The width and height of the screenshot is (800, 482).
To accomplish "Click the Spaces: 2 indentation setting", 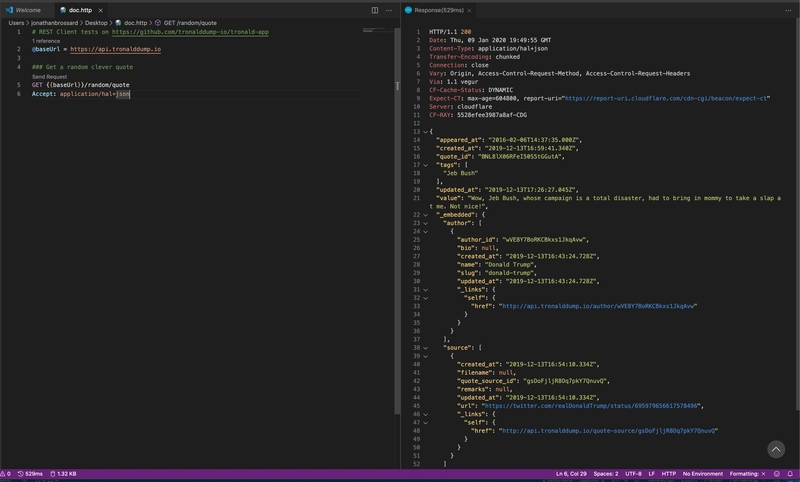I will coord(606,474).
